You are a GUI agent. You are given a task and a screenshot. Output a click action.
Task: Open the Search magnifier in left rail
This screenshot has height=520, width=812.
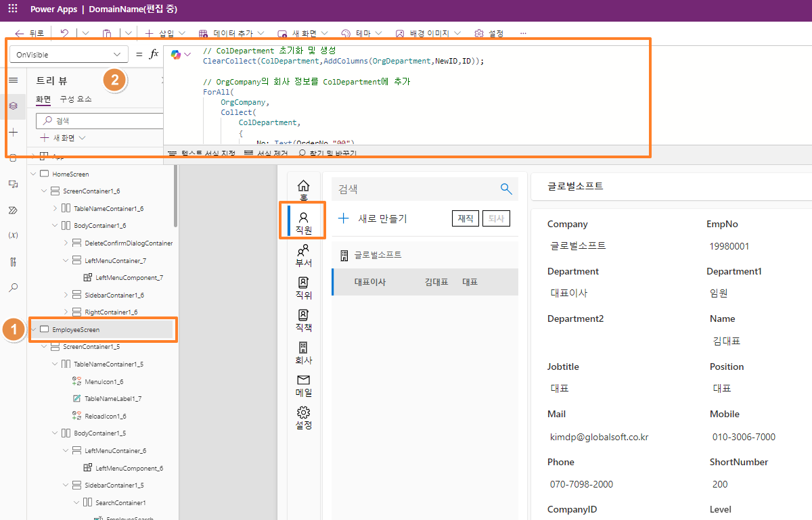(13, 287)
